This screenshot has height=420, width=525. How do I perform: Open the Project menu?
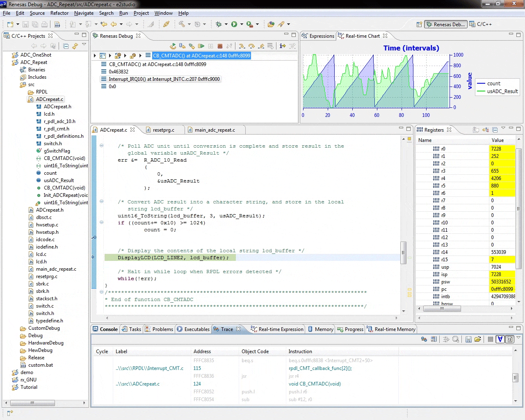tap(141, 13)
